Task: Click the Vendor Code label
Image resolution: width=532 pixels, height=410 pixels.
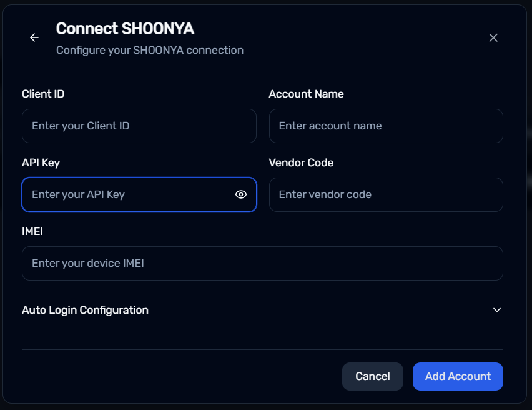Action: (301, 162)
